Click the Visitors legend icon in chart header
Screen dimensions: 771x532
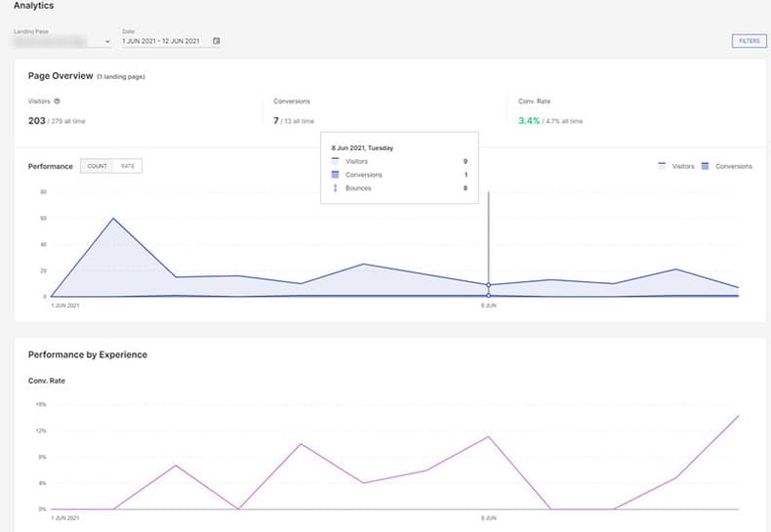pos(662,166)
